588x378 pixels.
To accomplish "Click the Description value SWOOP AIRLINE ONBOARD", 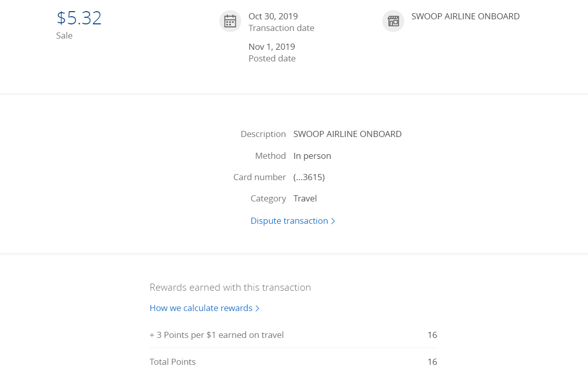I will tap(347, 134).
